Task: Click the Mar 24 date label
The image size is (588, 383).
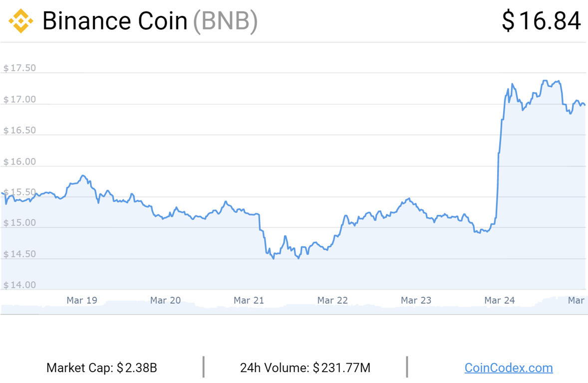Action: tap(500, 300)
